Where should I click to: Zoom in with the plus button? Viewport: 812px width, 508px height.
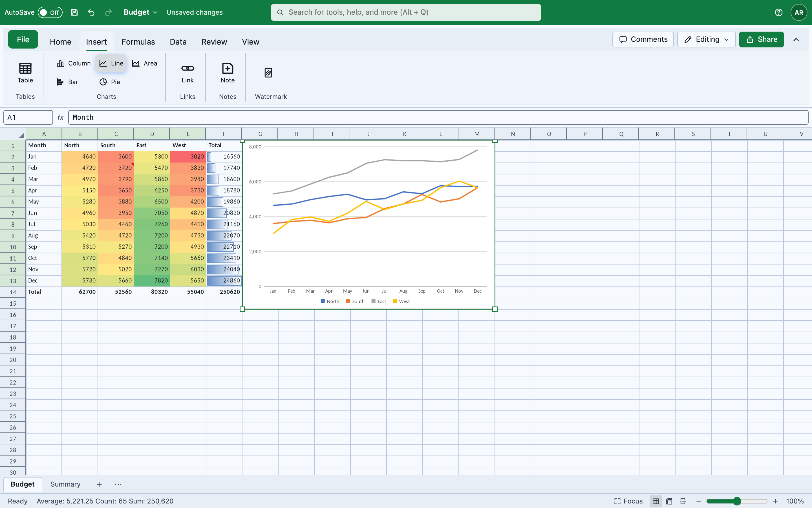775,501
